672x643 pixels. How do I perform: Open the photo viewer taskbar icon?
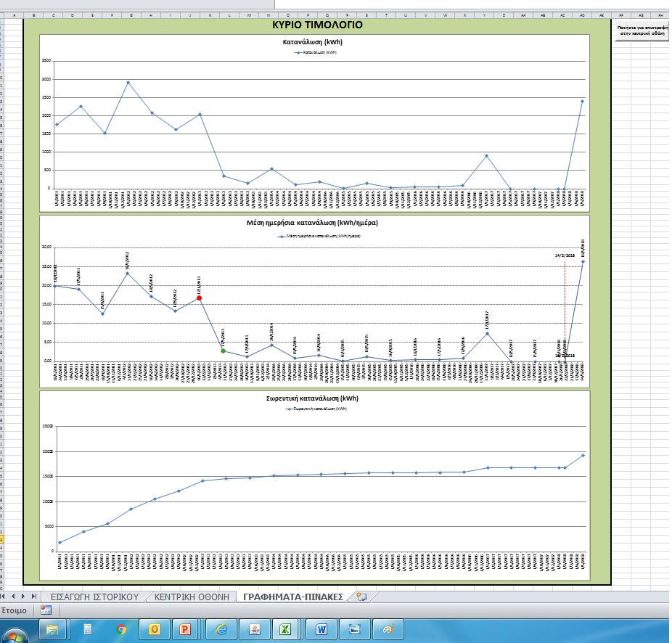pyautogui.click(x=355, y=630)
